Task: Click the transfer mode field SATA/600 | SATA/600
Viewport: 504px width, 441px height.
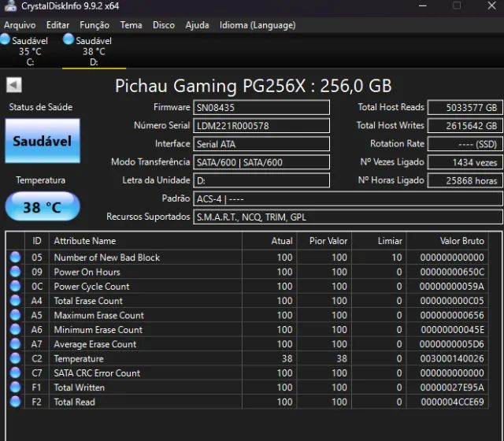Action: tap(261, 162)
